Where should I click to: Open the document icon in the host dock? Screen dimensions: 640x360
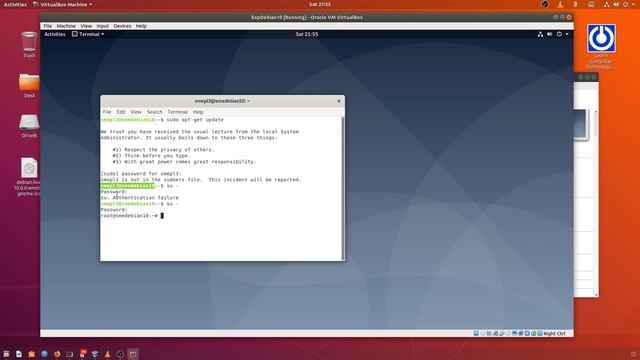pos(19,354)
